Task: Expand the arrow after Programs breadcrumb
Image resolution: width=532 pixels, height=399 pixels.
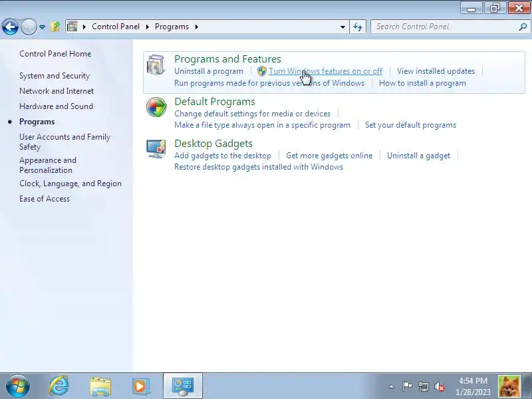Action: (196, 27)
